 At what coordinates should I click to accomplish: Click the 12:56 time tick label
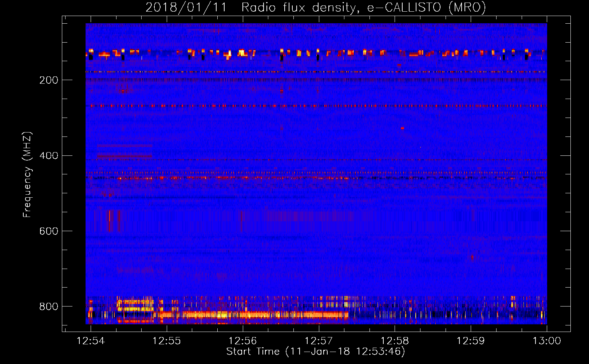[242, 341]
